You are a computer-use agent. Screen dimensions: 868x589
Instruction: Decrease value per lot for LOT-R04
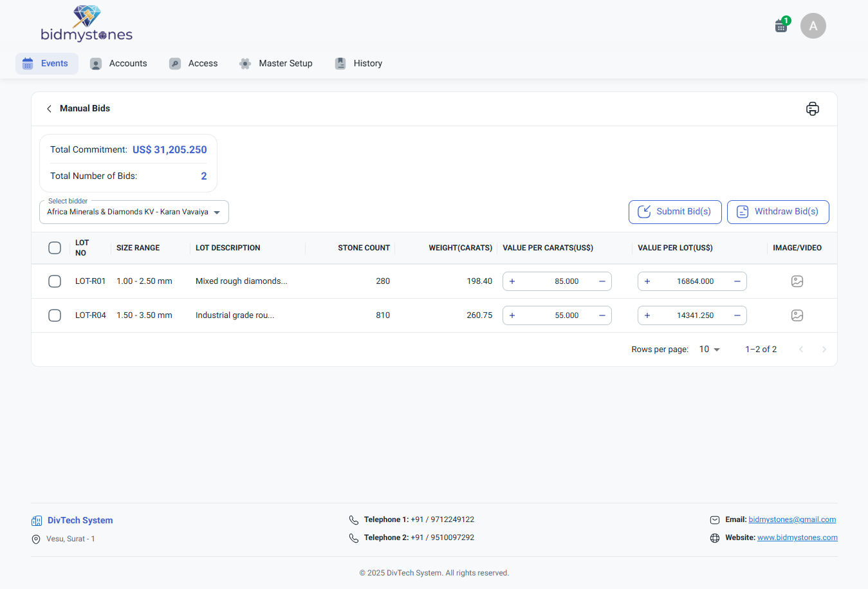tap(737, 315)
